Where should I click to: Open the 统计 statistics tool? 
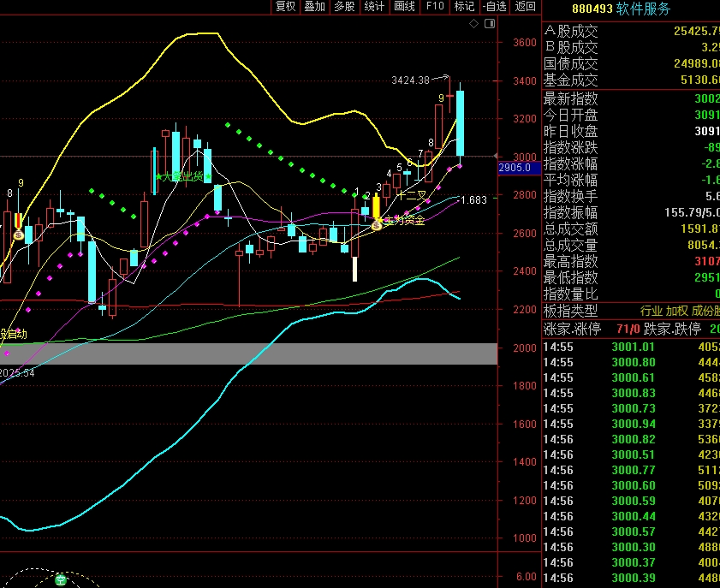click(374, 7)
